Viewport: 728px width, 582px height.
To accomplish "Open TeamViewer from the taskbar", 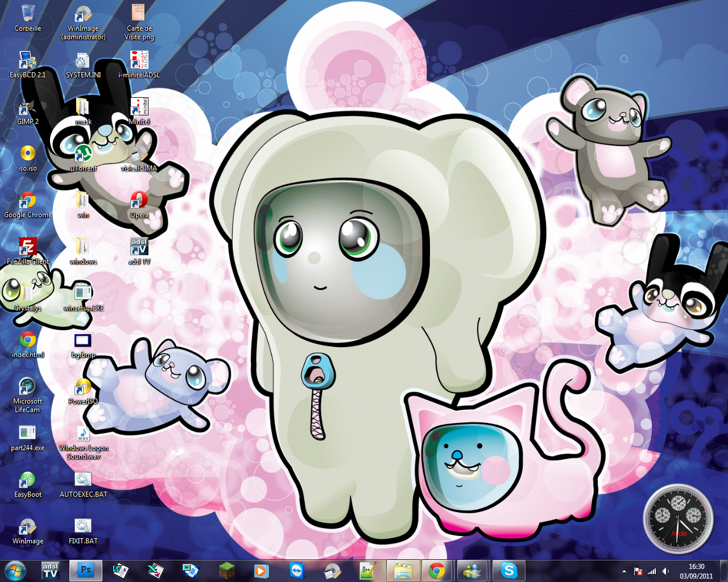I will pyautogui.click(x=297, y=570).
